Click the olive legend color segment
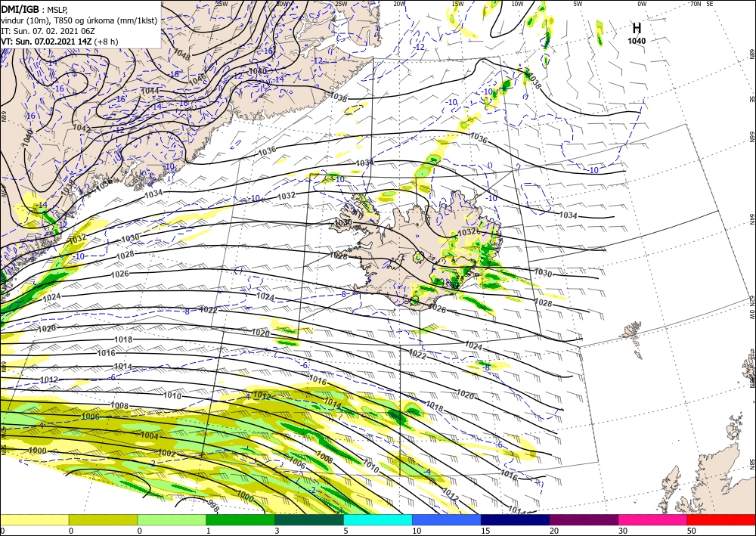Screen dimensions: 756x536 [x=103, y=519]
